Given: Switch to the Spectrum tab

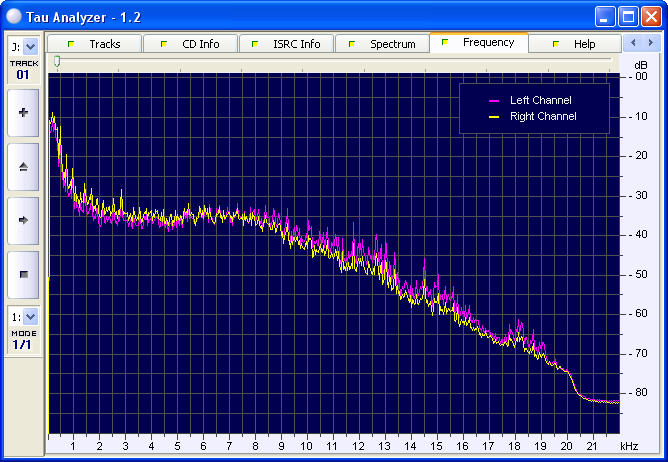Looking at the screenshot, I should [x=382, y=44].
